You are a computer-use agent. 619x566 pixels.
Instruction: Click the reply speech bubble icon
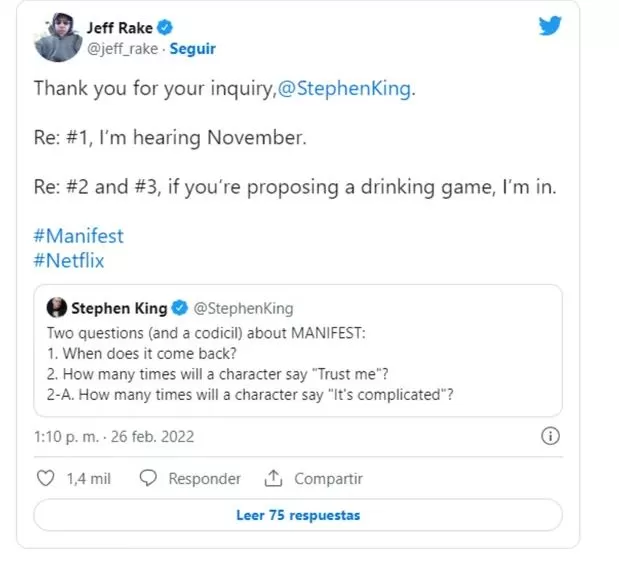(149, 479)
